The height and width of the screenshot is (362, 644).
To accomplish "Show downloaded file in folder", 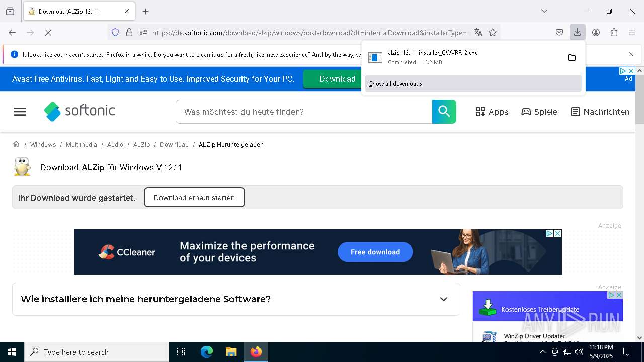I will click(x=572, y=58).
